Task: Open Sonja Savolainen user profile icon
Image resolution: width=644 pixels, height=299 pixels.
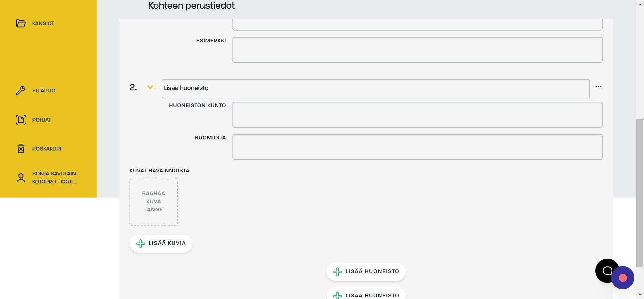Action: point(21,178)
